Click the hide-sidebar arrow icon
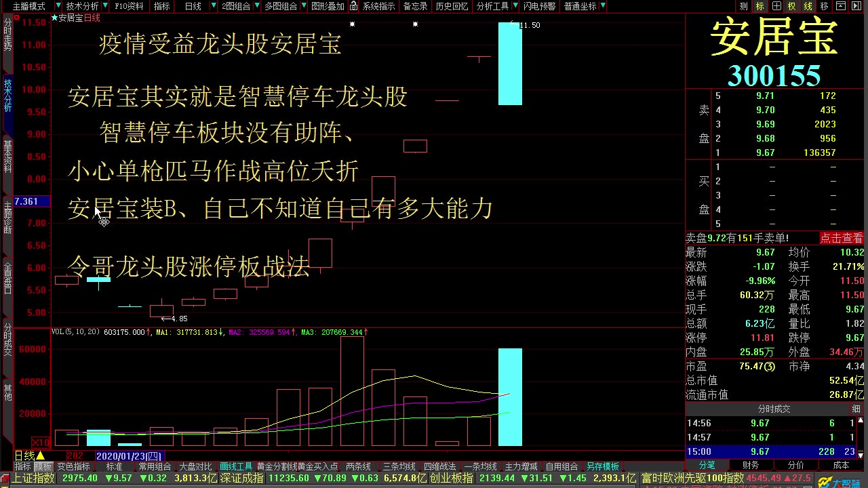This screenshot has width=868, height=488. pyautogui.click(x=858, y=6)
